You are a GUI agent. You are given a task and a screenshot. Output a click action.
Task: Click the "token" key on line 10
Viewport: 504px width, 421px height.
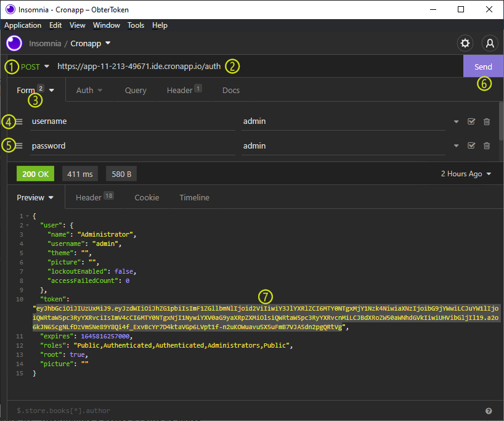point(53,299)
